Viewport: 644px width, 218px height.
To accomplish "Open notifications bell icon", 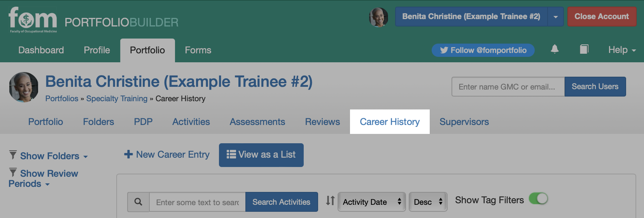I will [x=555, y=49].
